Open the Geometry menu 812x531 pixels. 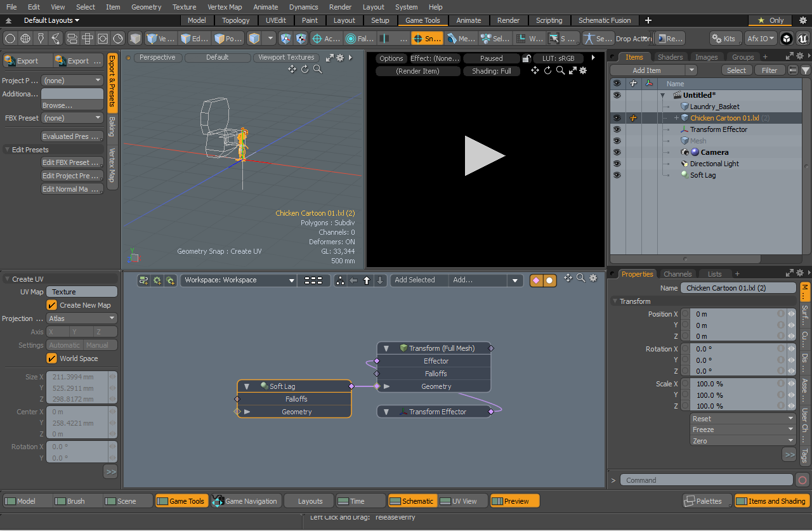click(146, 7)
